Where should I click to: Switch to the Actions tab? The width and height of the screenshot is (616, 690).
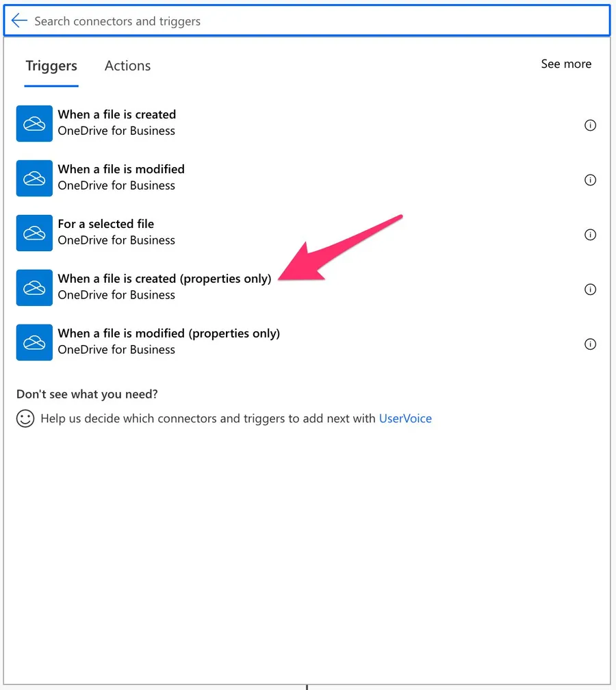point(127,66)
